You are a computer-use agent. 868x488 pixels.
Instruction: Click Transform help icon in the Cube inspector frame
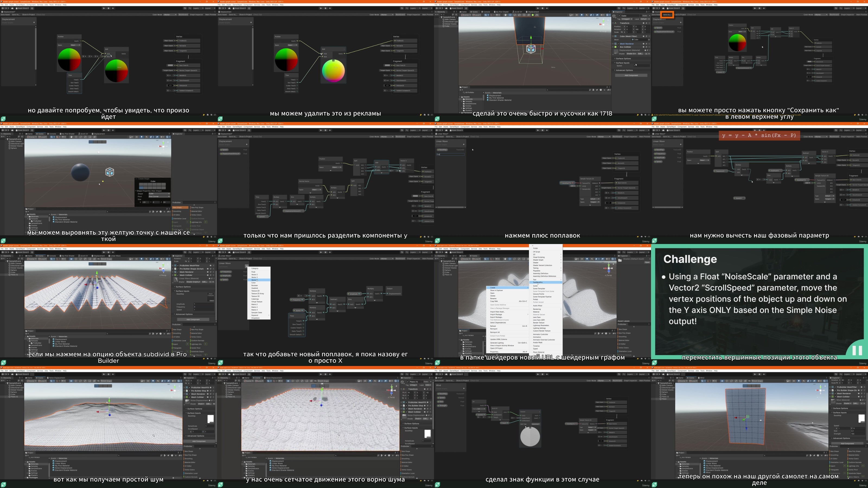pyautogui.click(x=644, y=23)
